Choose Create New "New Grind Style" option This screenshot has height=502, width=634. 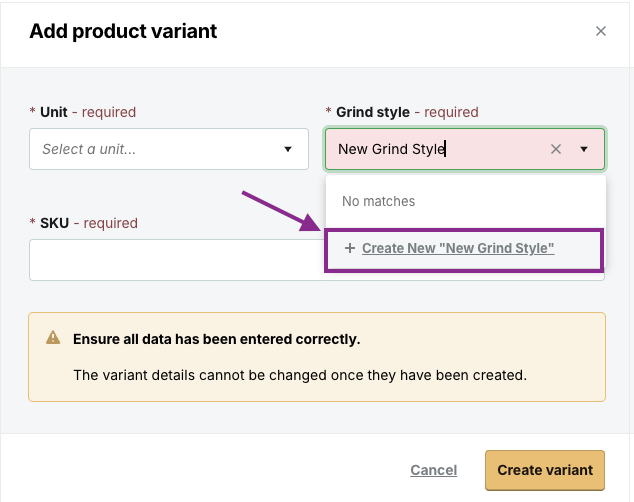pyautogui.click(x=464, y=250)
